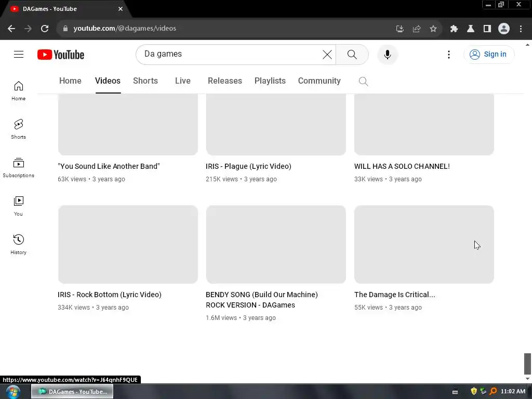Switch to the channel Shorts tab
532x399 pixels.
click(145, 81)
